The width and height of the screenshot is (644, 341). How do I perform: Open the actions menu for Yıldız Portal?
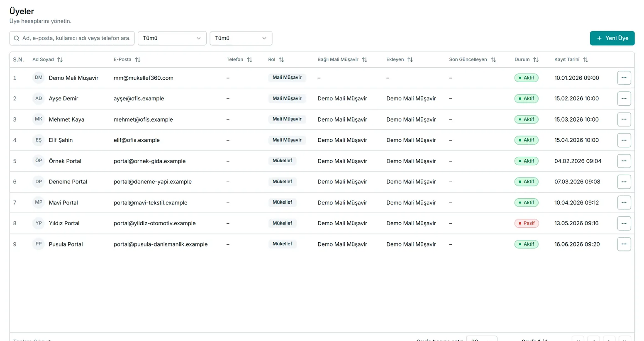(x=624, y=223)
